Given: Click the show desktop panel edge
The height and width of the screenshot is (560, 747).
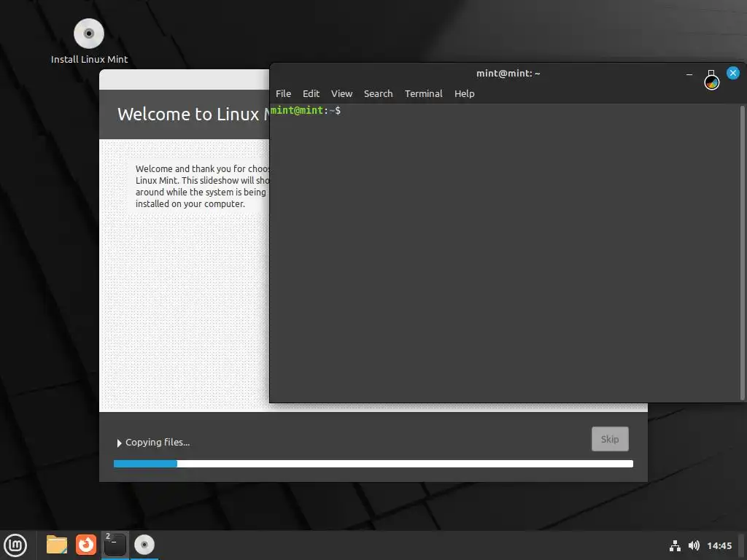Looking at the screenshot, I should (x=742, y=545).
